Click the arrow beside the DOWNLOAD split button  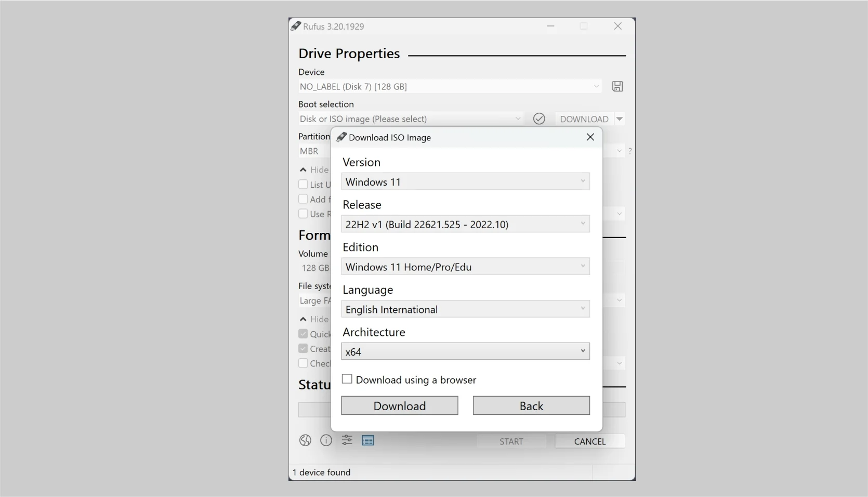(620, 119)
